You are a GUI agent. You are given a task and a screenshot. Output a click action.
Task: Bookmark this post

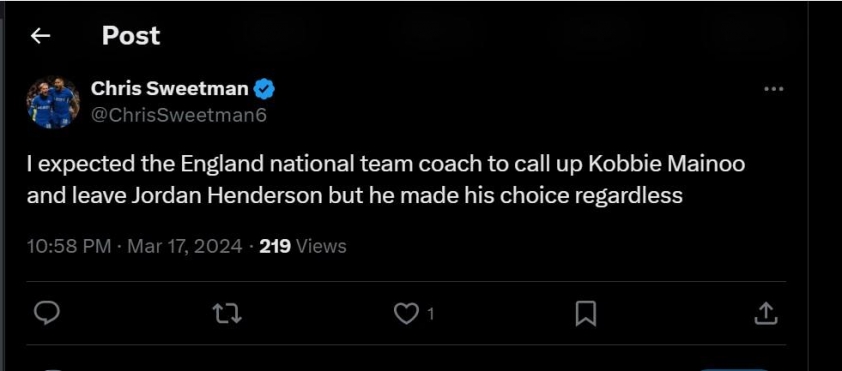(585, 314)
